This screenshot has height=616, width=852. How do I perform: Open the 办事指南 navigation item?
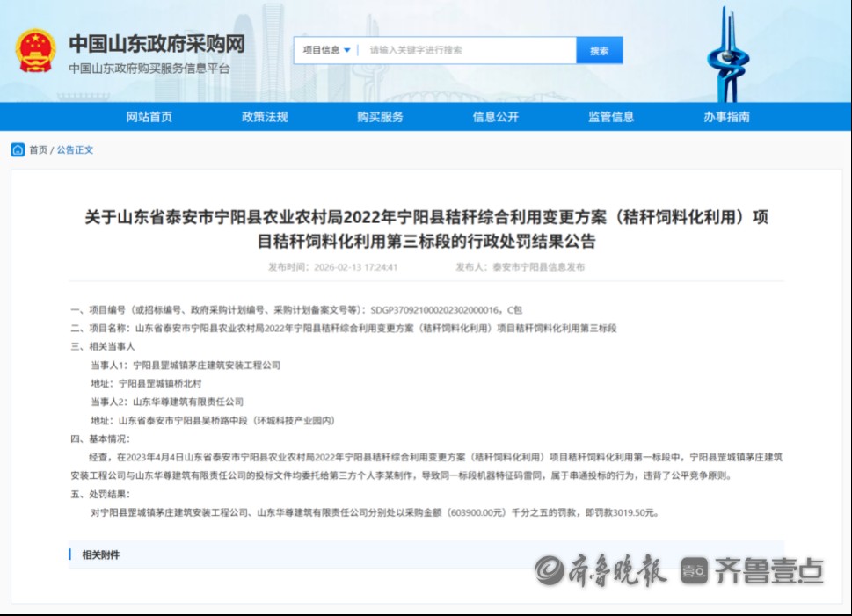726,117
